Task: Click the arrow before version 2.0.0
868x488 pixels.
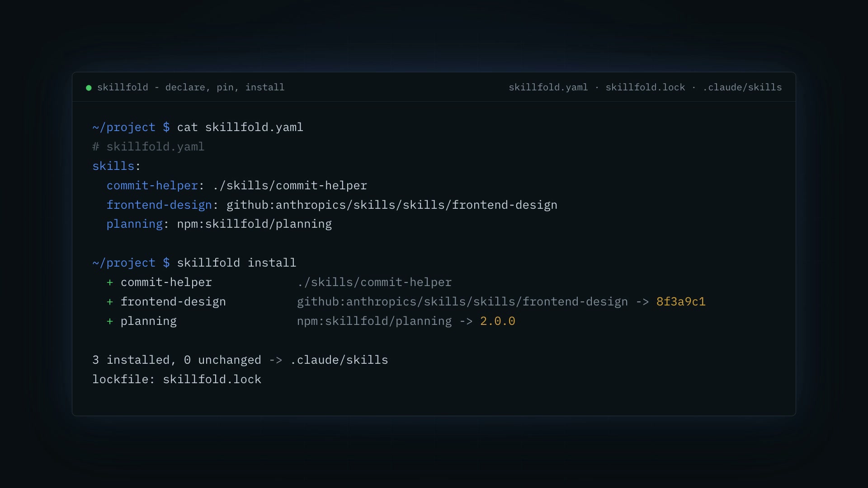Action: tap(466, 321)
